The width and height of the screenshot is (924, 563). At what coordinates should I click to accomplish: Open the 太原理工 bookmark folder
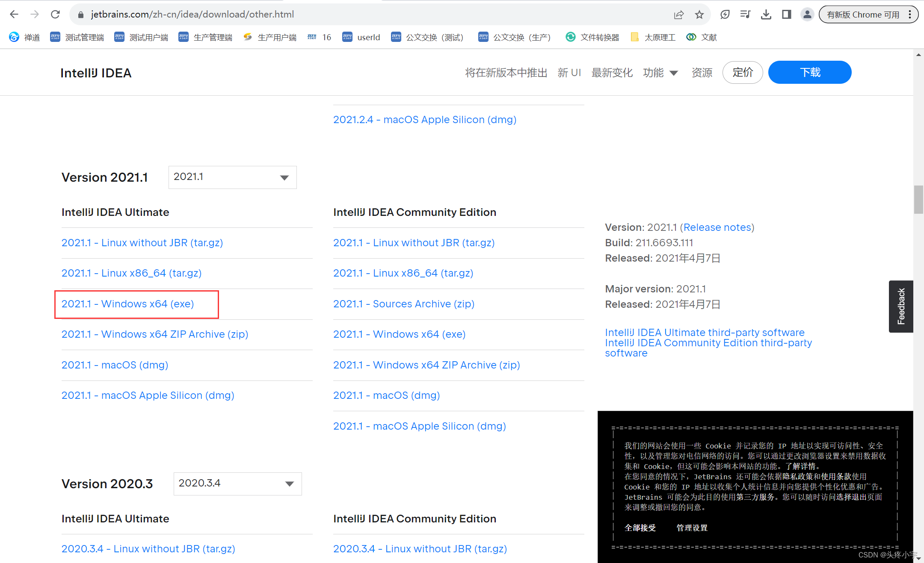[x=653, y=37]
